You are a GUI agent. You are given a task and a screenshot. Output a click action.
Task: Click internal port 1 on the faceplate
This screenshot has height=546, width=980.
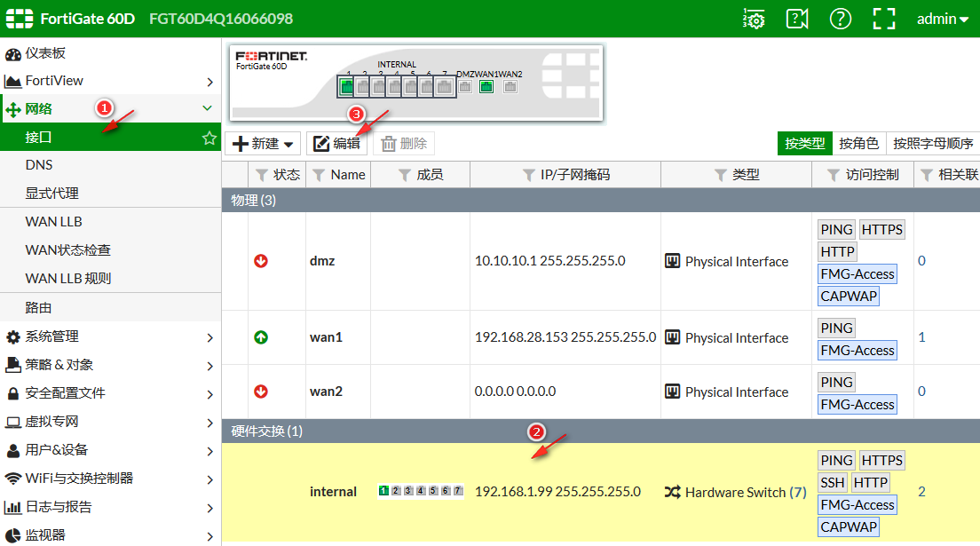(346, 86)
